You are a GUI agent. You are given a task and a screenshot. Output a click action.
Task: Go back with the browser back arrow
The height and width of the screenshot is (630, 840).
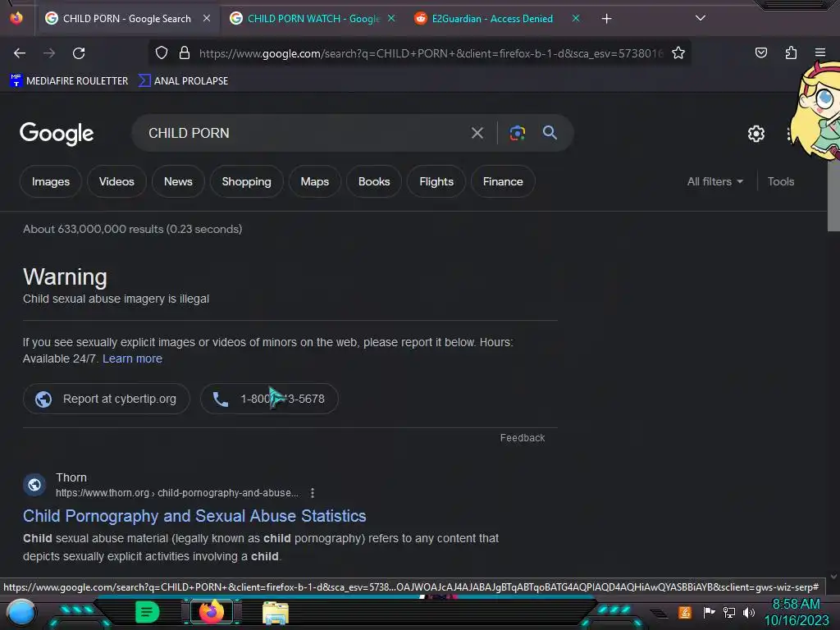[20, 53]
